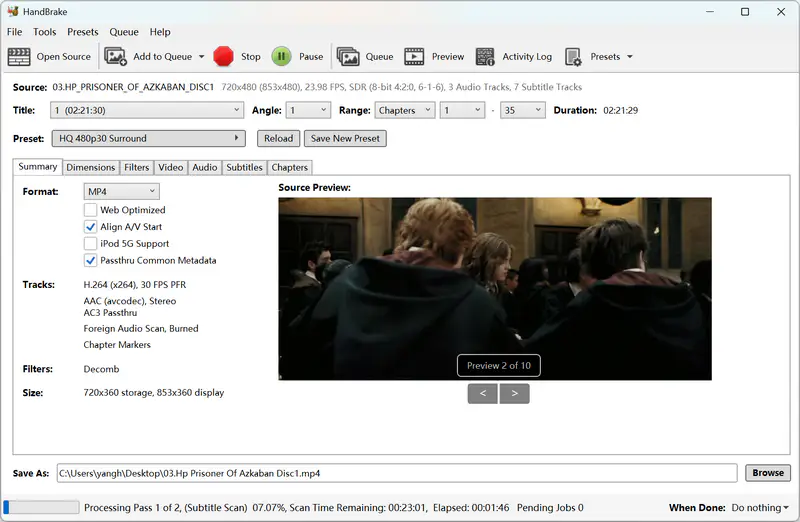The height and width of the screenshot is (522, 800).
Task: Switch to the Summary tab
Action: point(38,167)
